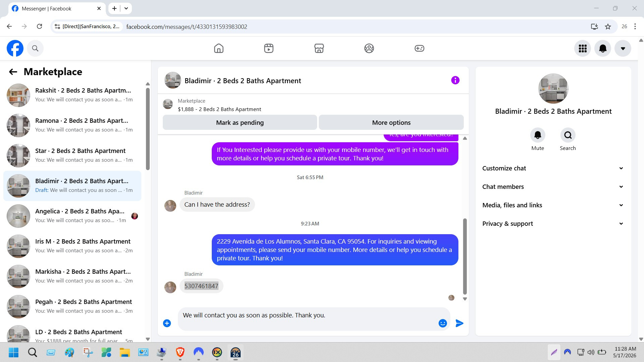Screen dimensions: 644x362
Task: Click Bladimir's profile picture in right panel
Action: pos(553,89)
